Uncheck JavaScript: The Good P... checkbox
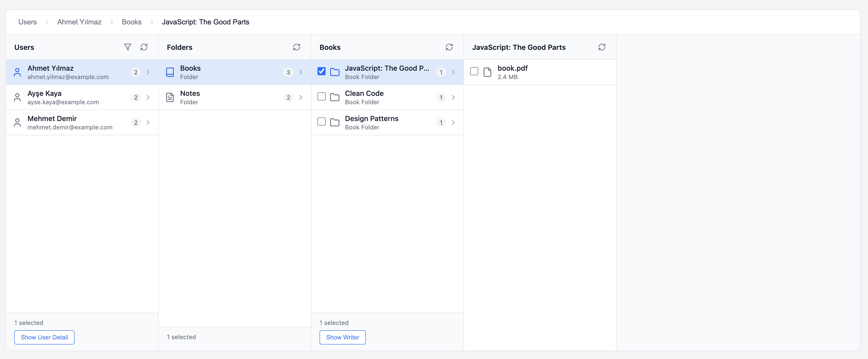 click(322, 71)
